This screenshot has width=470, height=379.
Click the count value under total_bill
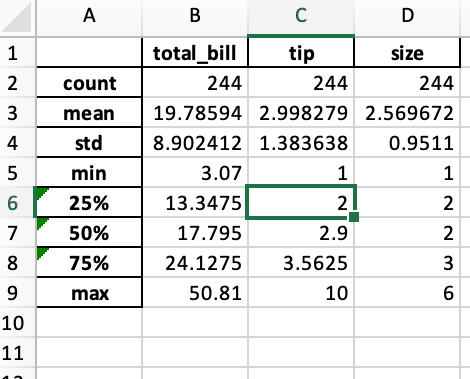(195, 83)
